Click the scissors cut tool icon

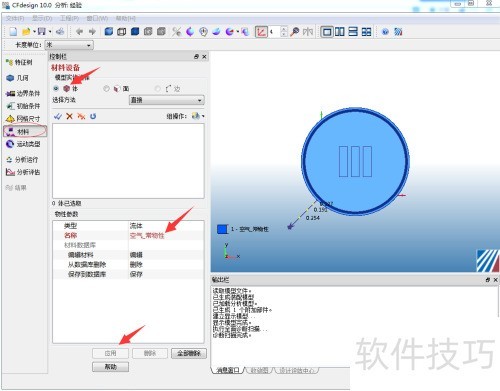point(177,32)
